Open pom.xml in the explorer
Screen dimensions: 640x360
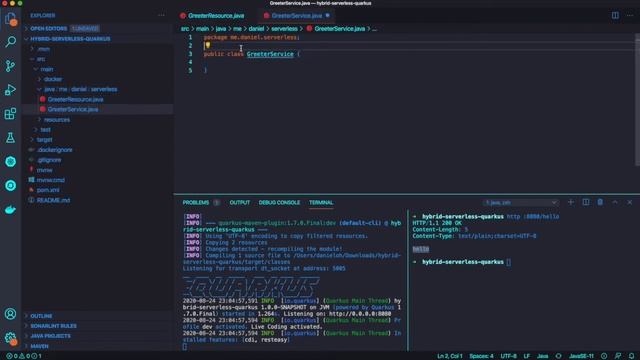[x=48, y=190]
